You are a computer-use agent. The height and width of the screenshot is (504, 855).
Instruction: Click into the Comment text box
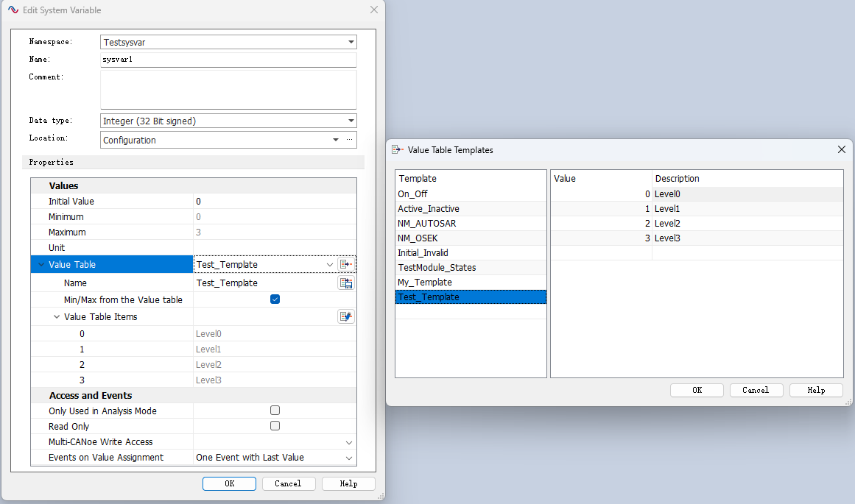[228, 90]
